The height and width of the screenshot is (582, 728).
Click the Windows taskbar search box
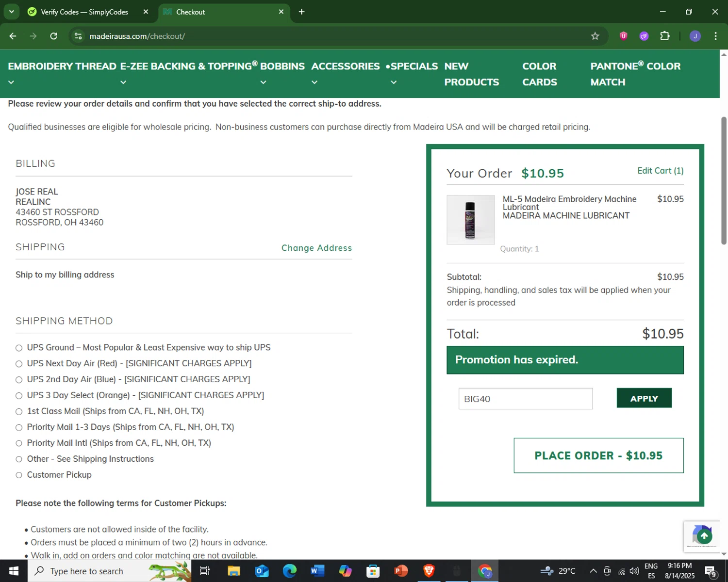point(109,571)
